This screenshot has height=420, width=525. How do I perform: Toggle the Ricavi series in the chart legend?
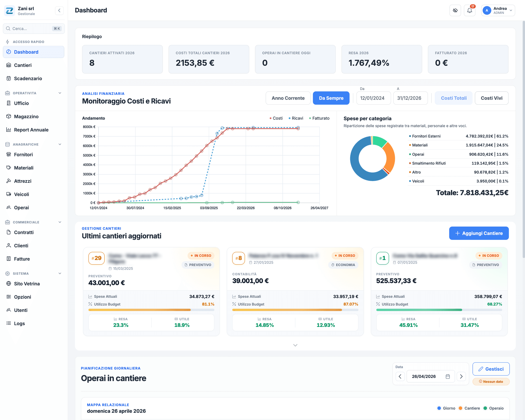pos(296,118)
